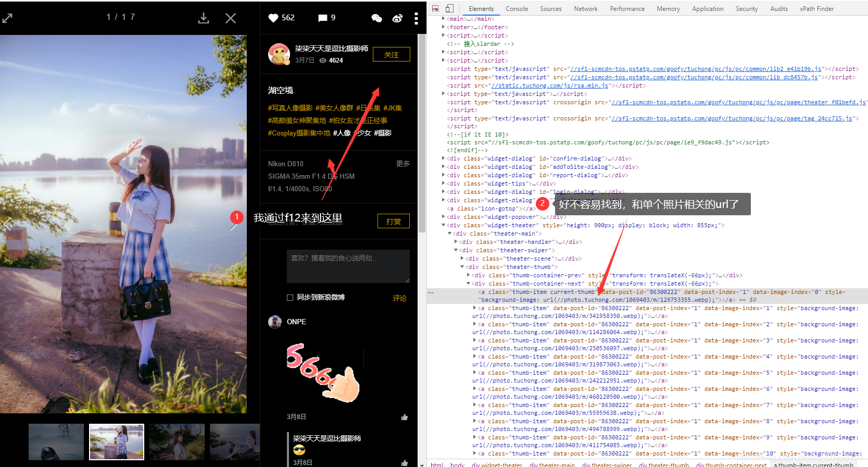This screenshot has width=868, height=467.
Task: Expand the theater-scene div node
Action: (x=462, y=258)
